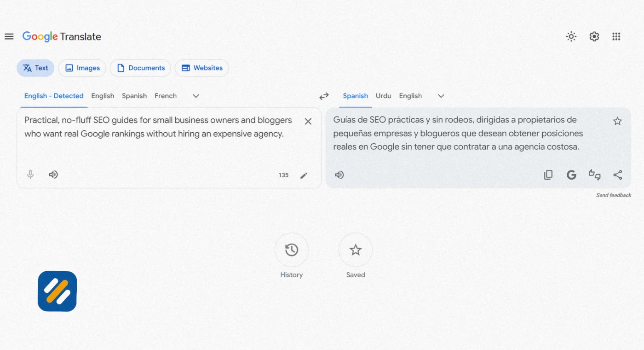Screen dimensions: 644x350
Task: Swap source and target languages
Action: pyautogui.click(x=324, y=96)
